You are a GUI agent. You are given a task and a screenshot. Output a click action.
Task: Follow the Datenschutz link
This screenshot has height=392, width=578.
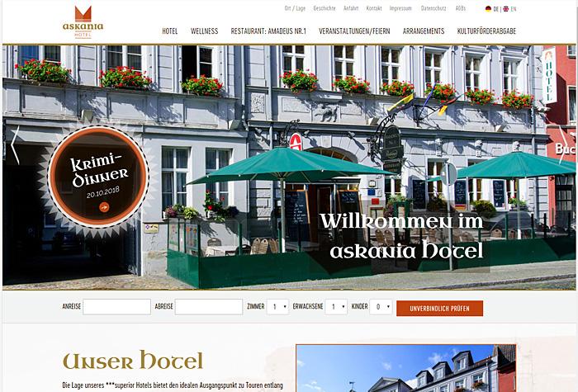433,8
